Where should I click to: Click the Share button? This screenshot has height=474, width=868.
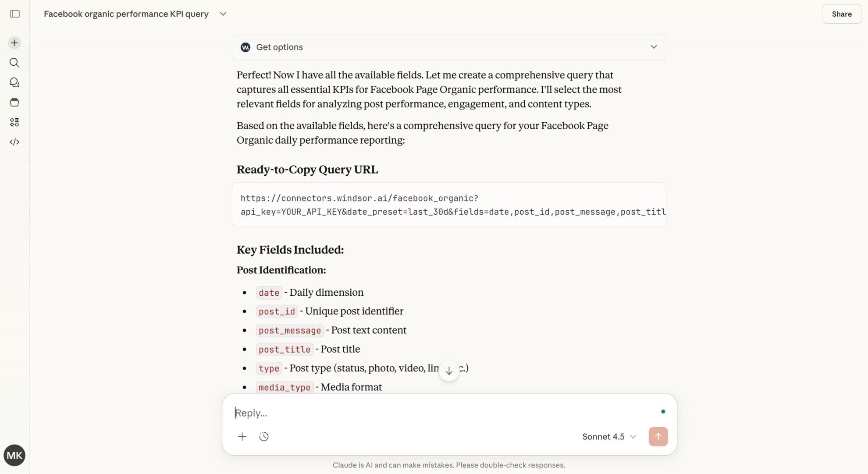click(x=842, y=14)
